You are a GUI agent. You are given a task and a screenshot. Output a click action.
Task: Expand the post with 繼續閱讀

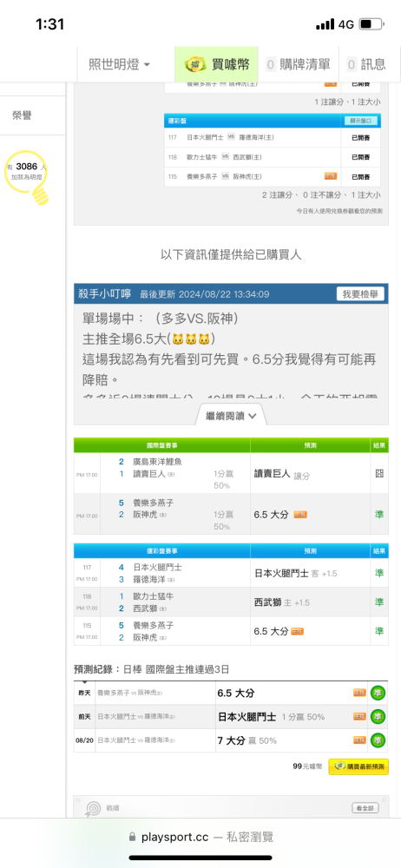(231, 416)
